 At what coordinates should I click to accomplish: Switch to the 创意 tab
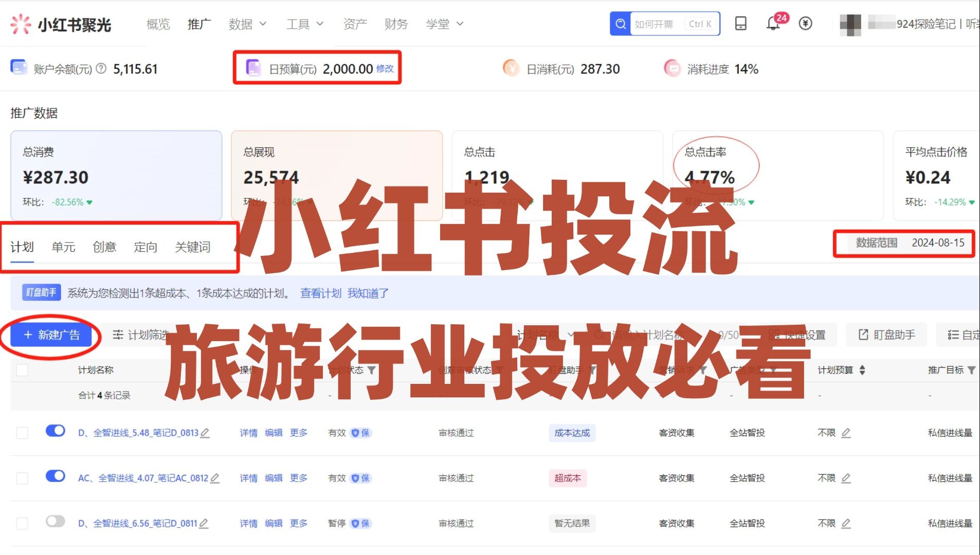[x=104, y=247]
